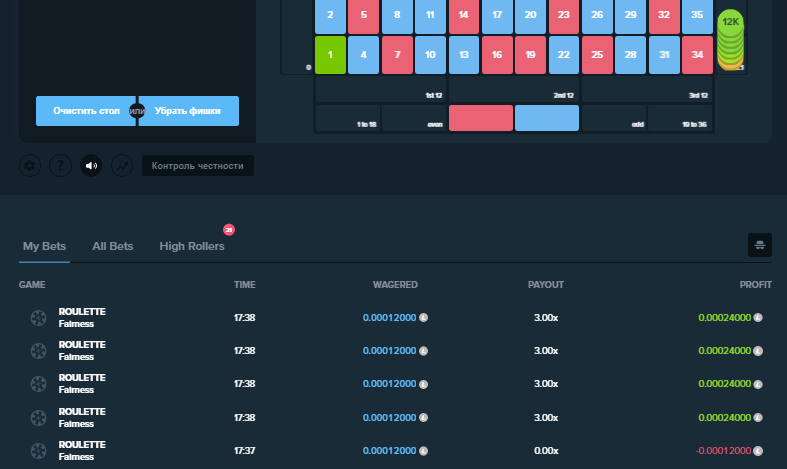Image resolution: width=787 pixels, height=469 pixels.
Task: Open the High Rollers tab
Action: 192,246
